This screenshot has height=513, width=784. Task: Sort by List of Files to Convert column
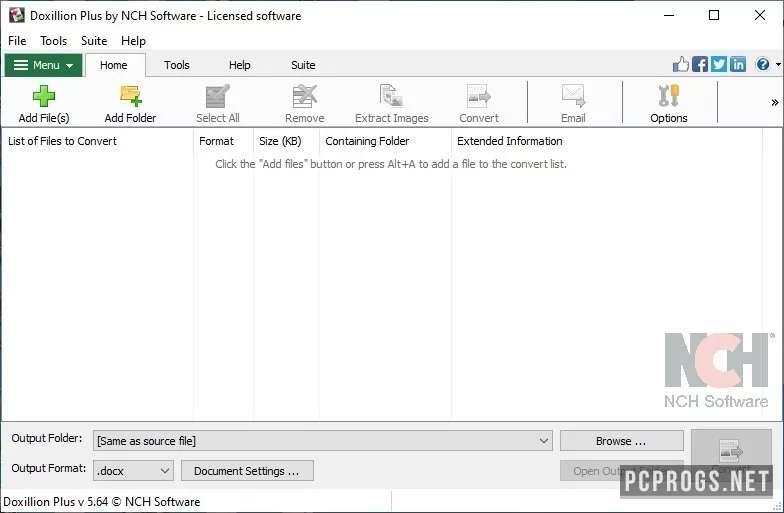[98, 141]
